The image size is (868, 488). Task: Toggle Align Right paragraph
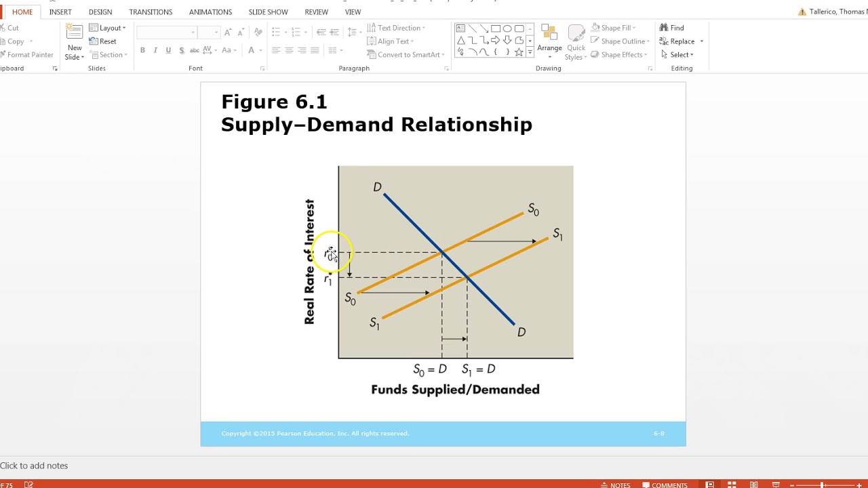[x=302, y=50]
